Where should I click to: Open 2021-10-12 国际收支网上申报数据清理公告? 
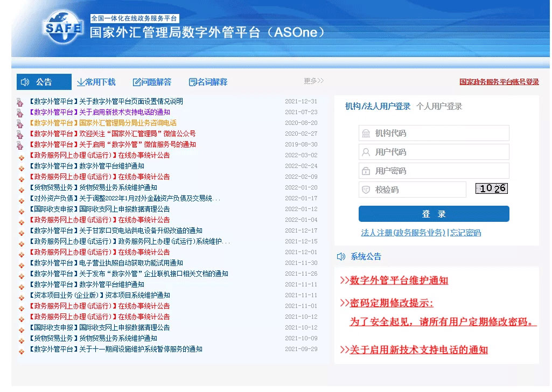[99, 327]
